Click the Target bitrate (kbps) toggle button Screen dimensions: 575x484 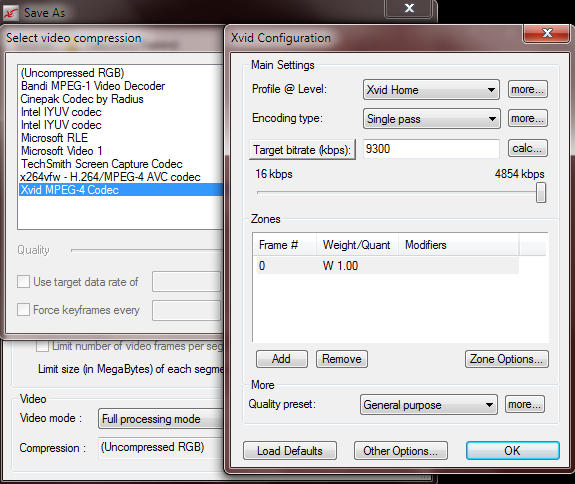click(302, 150)
